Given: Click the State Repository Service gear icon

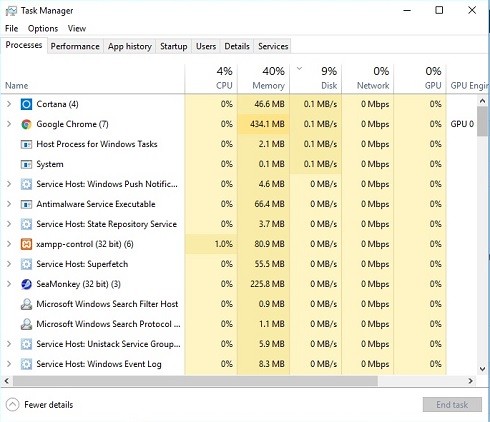Looking at the screenshot, I should pyautogui.click(x=26, y=224).
